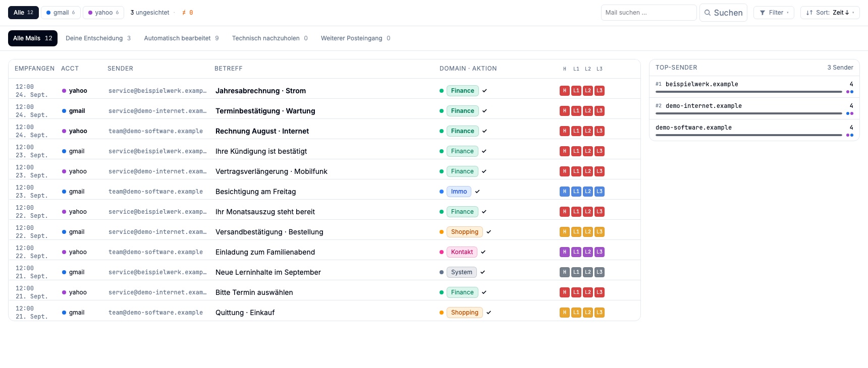Click the L1 badge in the Versandbestätigung · Bestellung row
This screenshot has height=368, width=868.
(x=576, y=232)
